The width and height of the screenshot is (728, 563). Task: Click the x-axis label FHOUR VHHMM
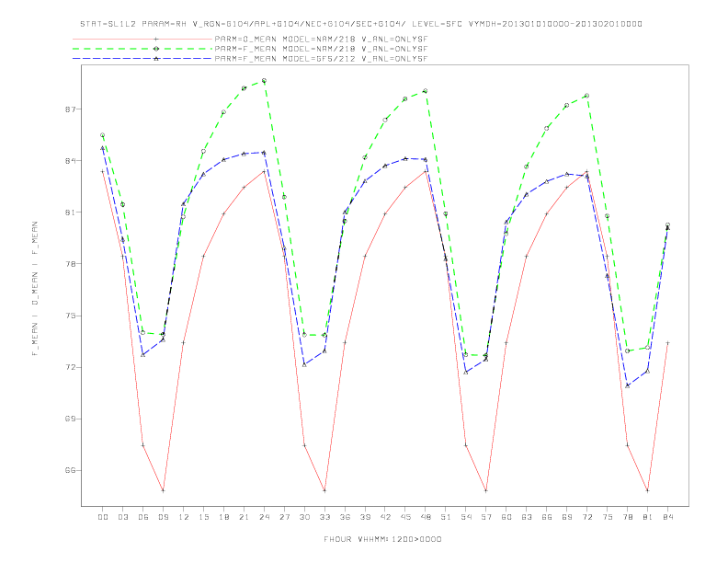click(382, 539)
